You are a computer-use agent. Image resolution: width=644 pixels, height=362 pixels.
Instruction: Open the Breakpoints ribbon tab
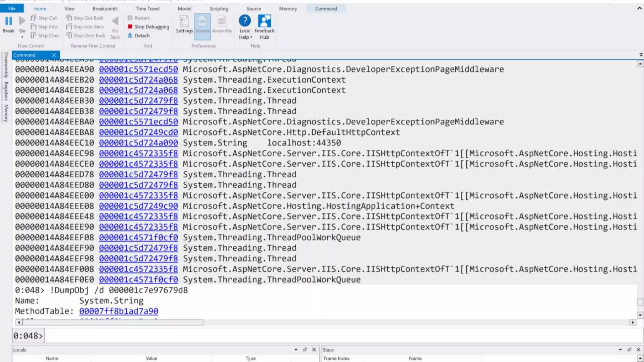[x=105, y=8]
